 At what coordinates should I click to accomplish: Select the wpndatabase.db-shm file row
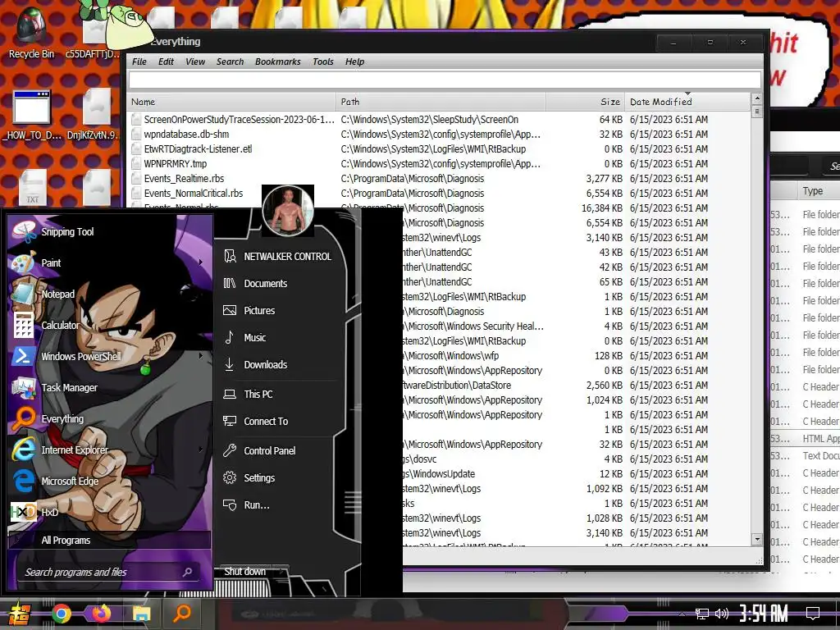(x=440, y=134)
